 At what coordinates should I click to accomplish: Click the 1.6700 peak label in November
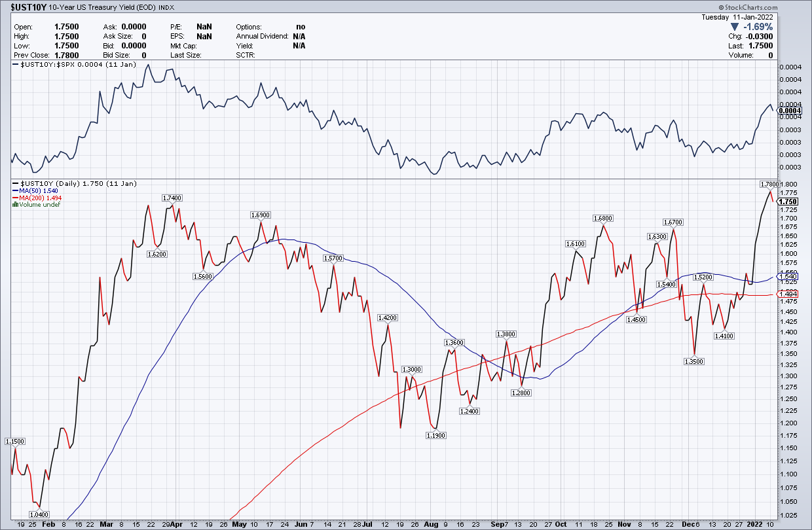673,222
